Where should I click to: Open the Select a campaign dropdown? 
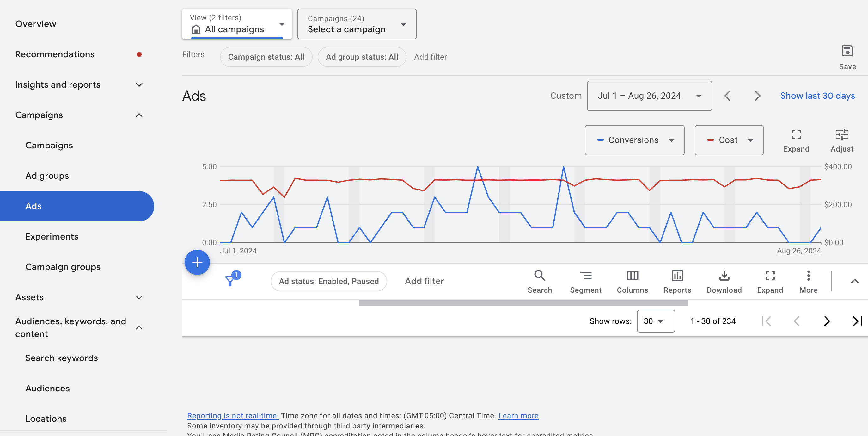[x=357, y=24]
